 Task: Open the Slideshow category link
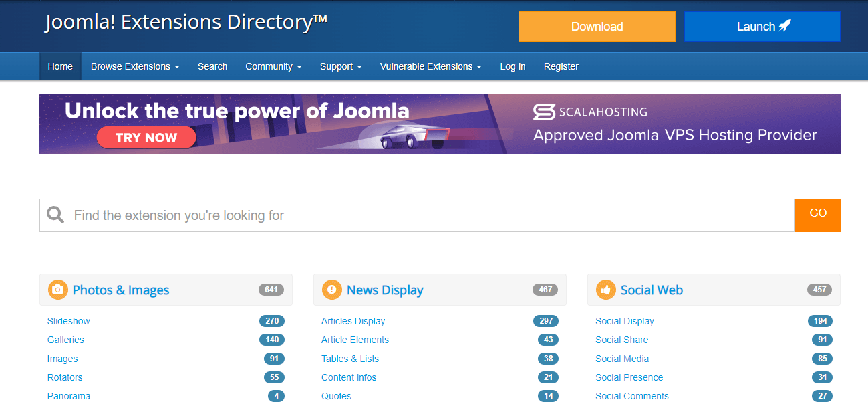pos(68,321)
